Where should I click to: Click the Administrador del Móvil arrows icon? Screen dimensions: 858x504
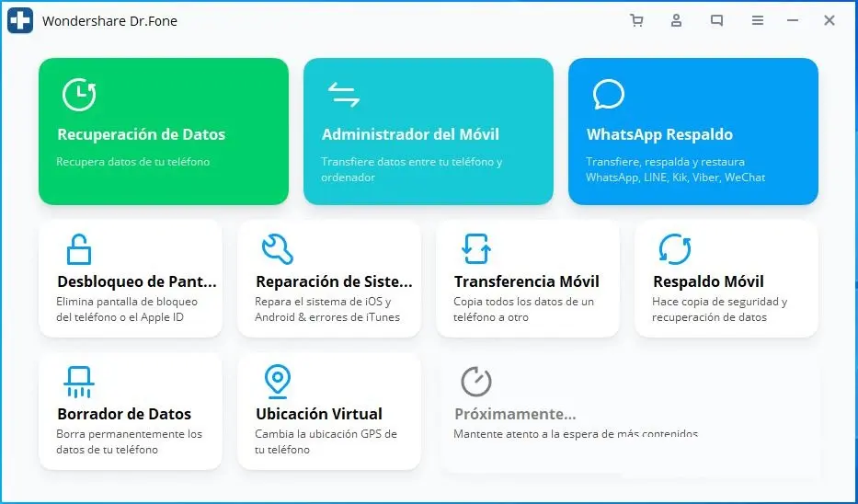tap(343, 94)
